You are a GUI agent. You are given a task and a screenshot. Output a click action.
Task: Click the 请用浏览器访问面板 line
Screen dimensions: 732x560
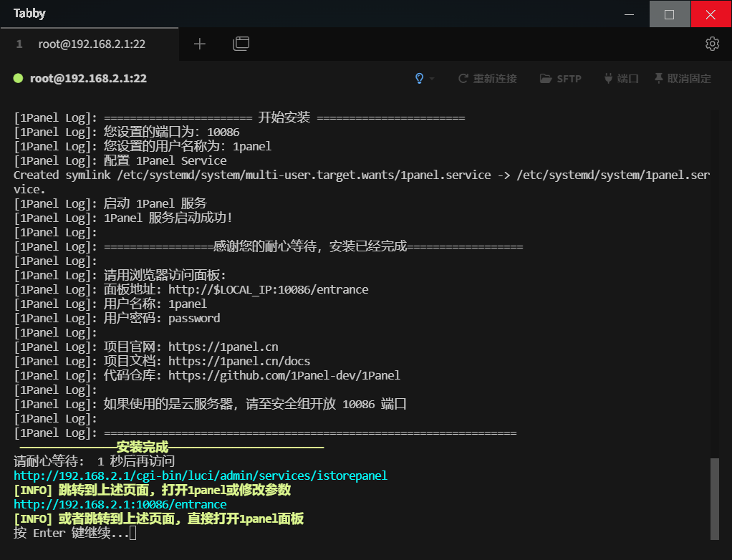pyautogui.click(x=120, y=275)
